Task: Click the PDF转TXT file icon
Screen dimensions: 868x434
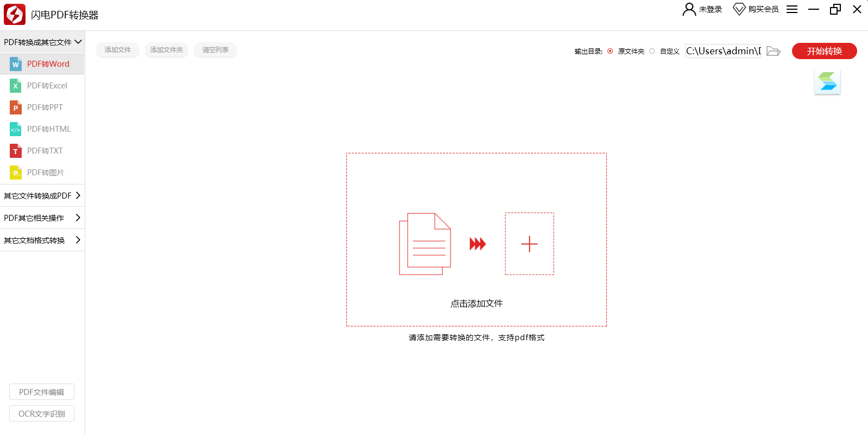Action: point(16,151)
